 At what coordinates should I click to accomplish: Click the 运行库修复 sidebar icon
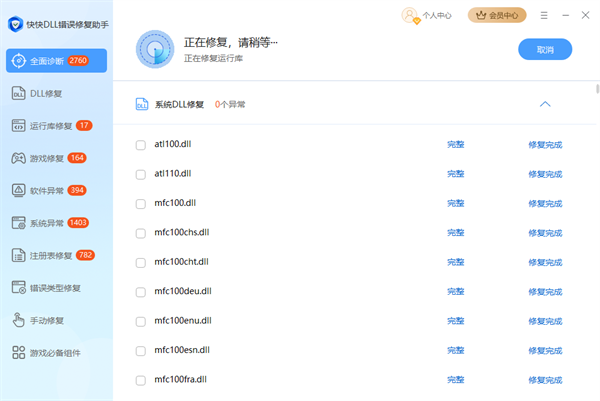pyautogui.click(x=18, y=126)
